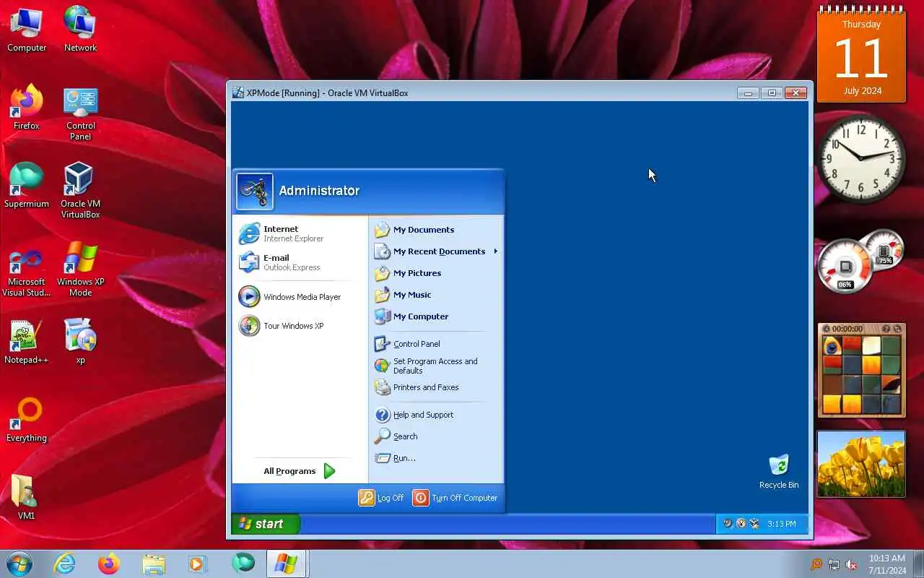The width and height of the screenshot is (924, 578).
Task: Click Turn Off Computer button
Action: coord(455,498)
